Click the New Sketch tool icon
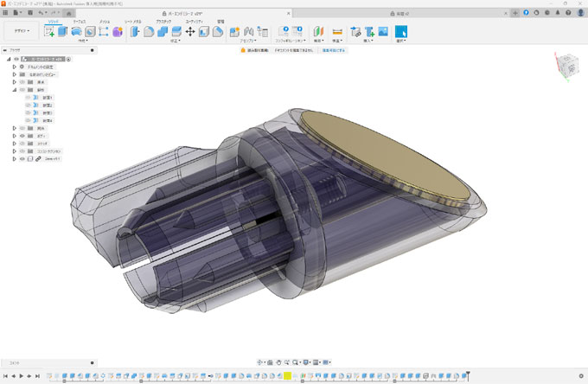 [x=49, y=32]
